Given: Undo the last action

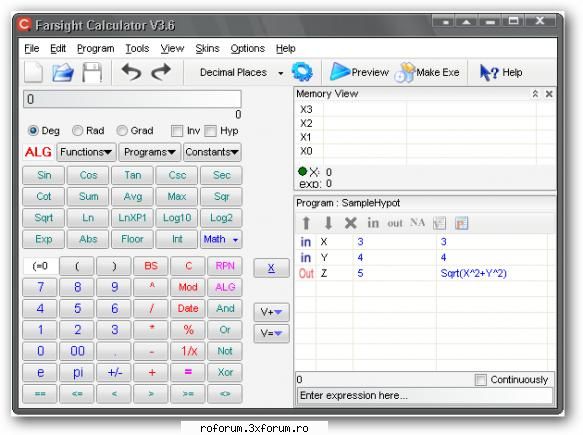Looking at the screenshot, I should tap(132, 72).
